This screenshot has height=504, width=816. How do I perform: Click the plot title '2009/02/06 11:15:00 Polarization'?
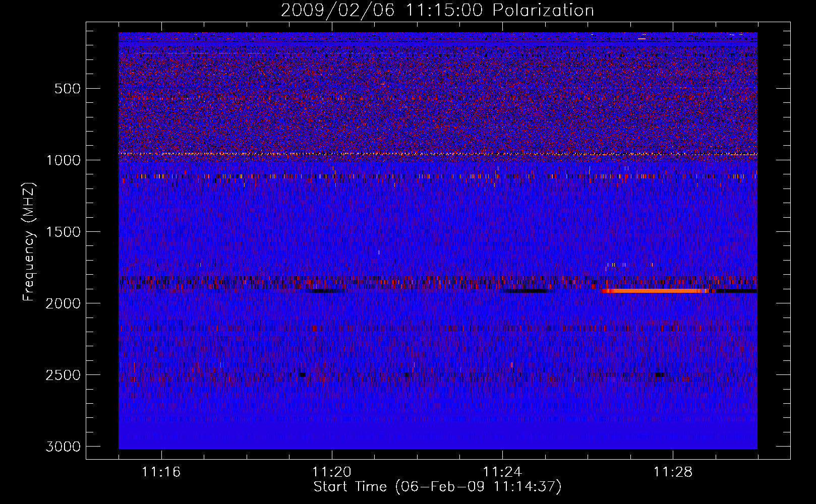click(x=437, y=10)
